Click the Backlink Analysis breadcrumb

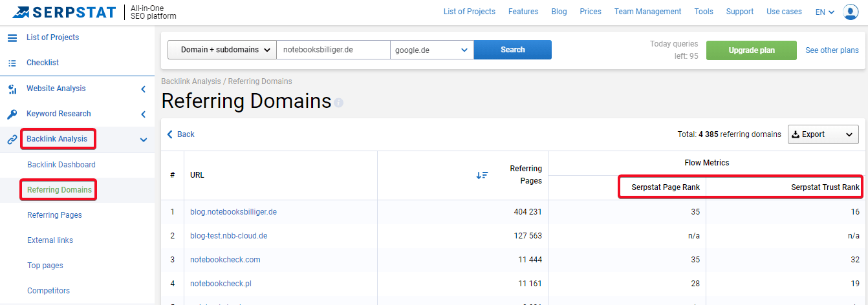coord(191,81)
